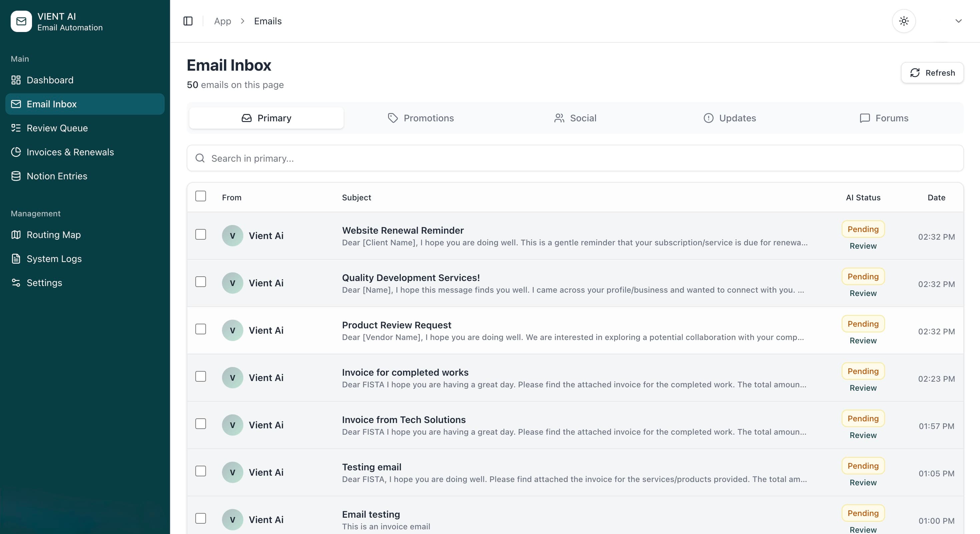Toggle the sidebar collapse icon
This screenshot has height=534, width=980.
[188, 21]
